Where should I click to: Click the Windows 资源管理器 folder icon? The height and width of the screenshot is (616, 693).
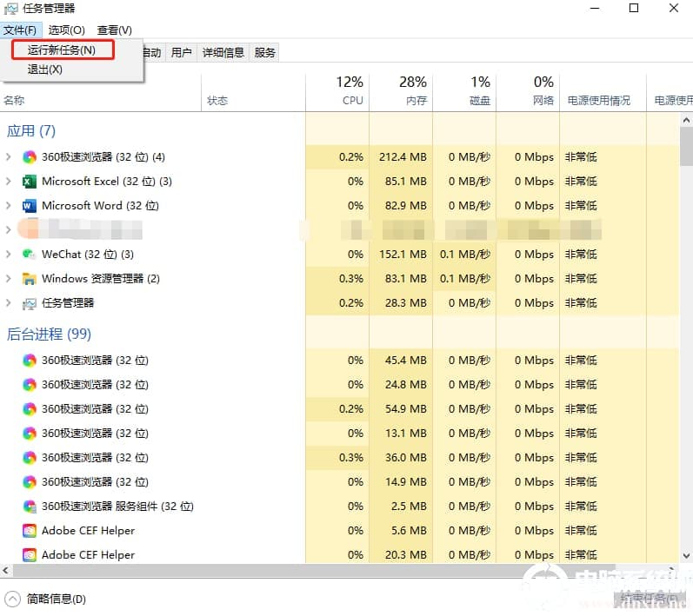pyautogui.click(x=30, y=279)
